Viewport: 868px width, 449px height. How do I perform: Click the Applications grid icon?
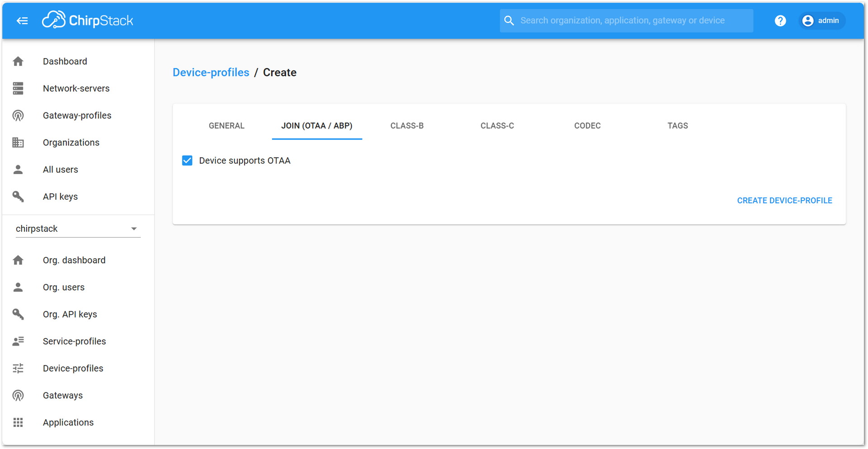tap(18, 422)
